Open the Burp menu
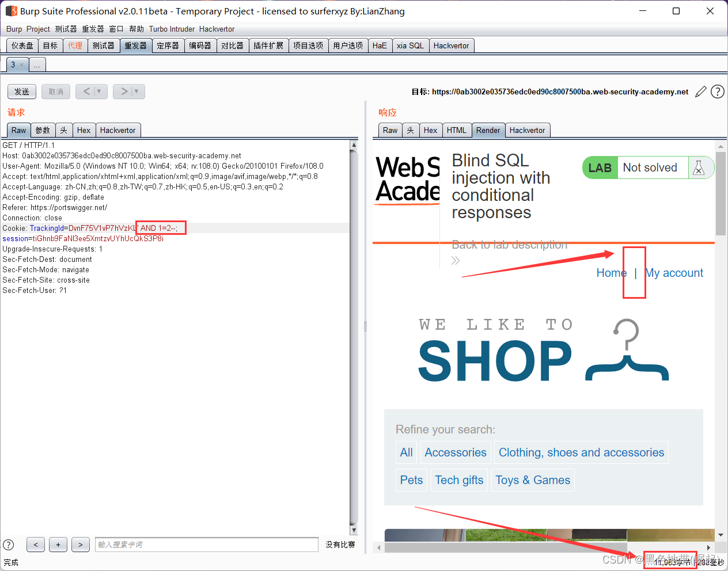Screen dimensions: 728x571 click(x=14, y=29)
